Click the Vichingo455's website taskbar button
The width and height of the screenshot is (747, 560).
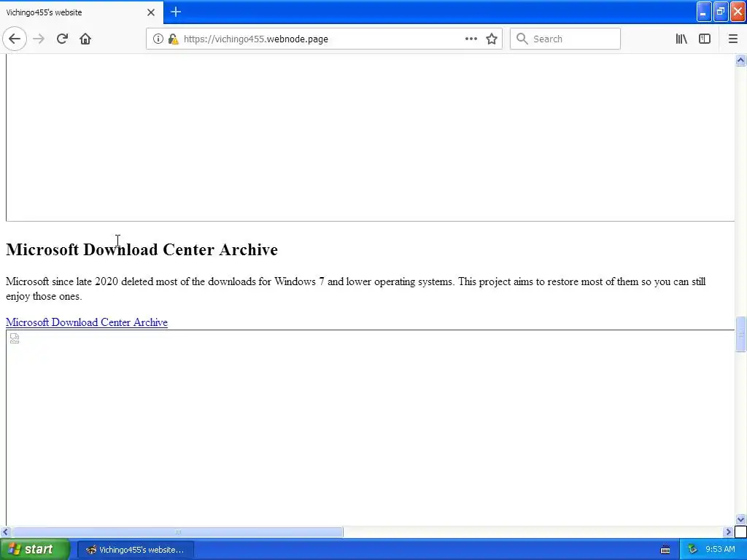tap(135, 550)
